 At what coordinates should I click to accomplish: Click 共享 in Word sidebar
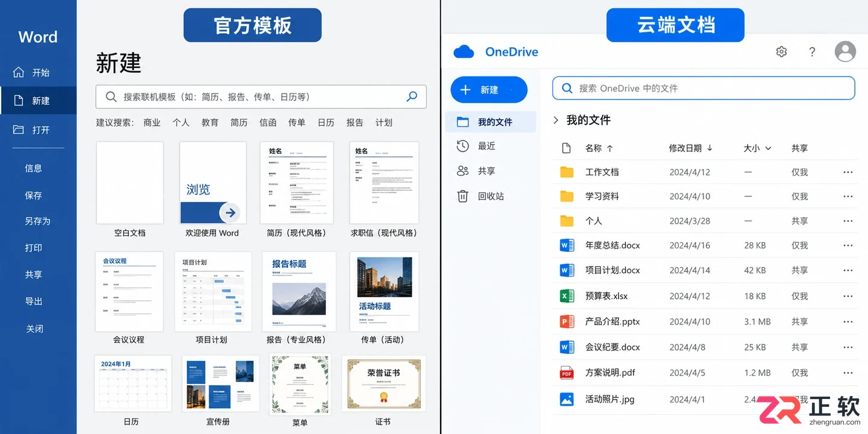click(34, 274)
